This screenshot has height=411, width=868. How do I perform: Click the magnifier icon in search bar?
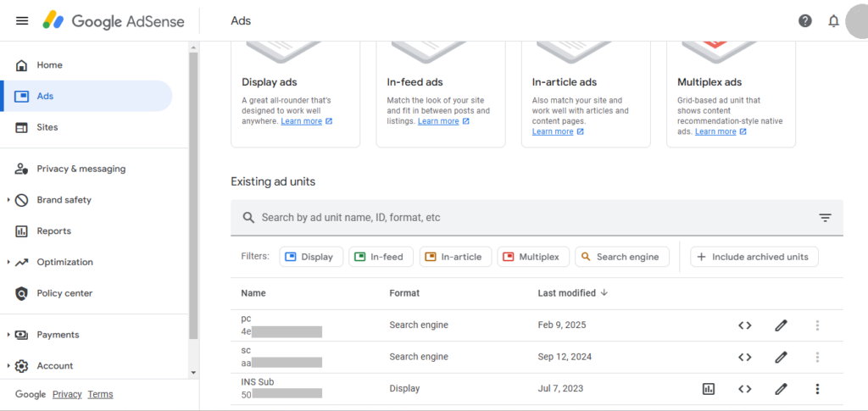248,218
